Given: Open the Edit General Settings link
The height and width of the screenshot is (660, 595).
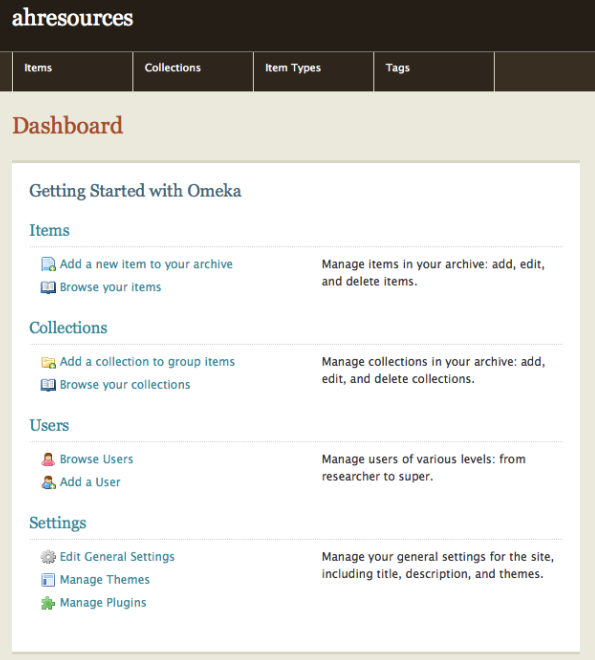Looking at the screenshot, I should [117, 557].
